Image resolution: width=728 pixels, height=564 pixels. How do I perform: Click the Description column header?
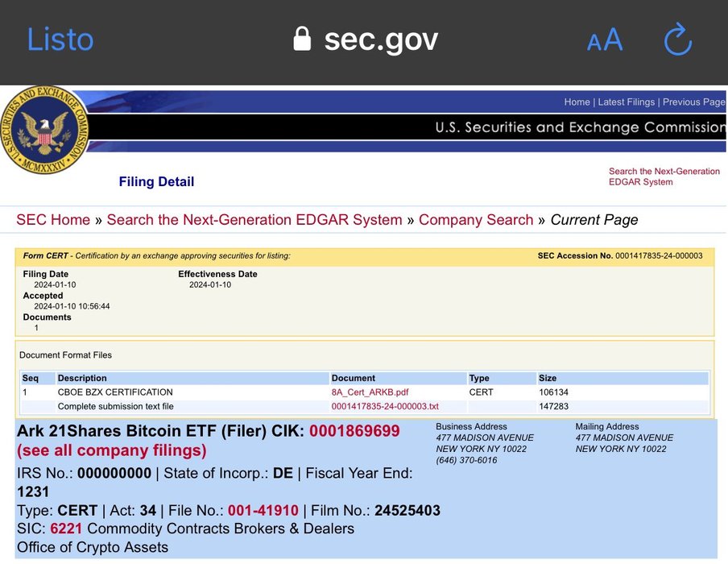[82, 378]
